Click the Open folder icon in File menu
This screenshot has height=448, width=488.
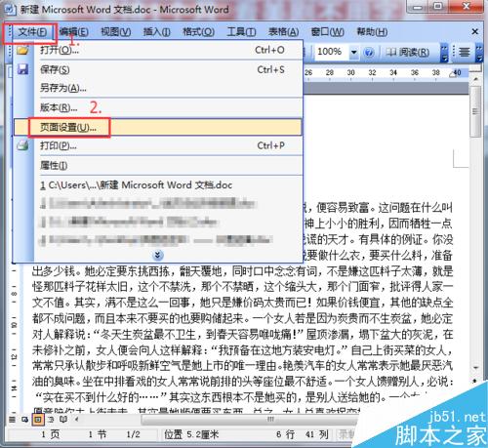pyautogui.click(x=22, y=50)
